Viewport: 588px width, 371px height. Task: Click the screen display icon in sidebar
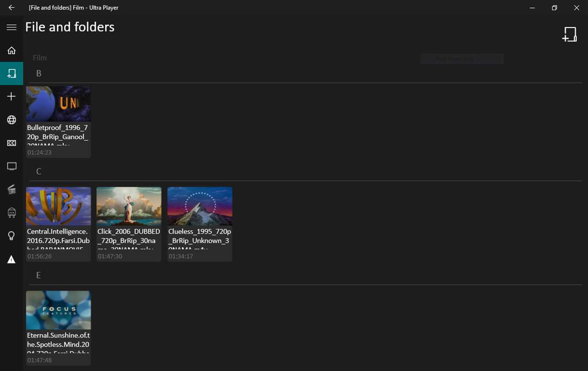pyautogui.click(x=11, y=166)
